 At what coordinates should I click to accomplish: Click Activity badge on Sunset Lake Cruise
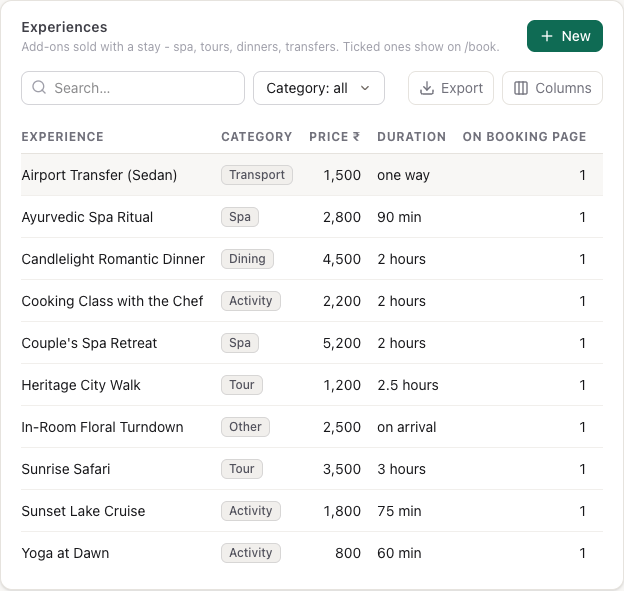(251, 511)
